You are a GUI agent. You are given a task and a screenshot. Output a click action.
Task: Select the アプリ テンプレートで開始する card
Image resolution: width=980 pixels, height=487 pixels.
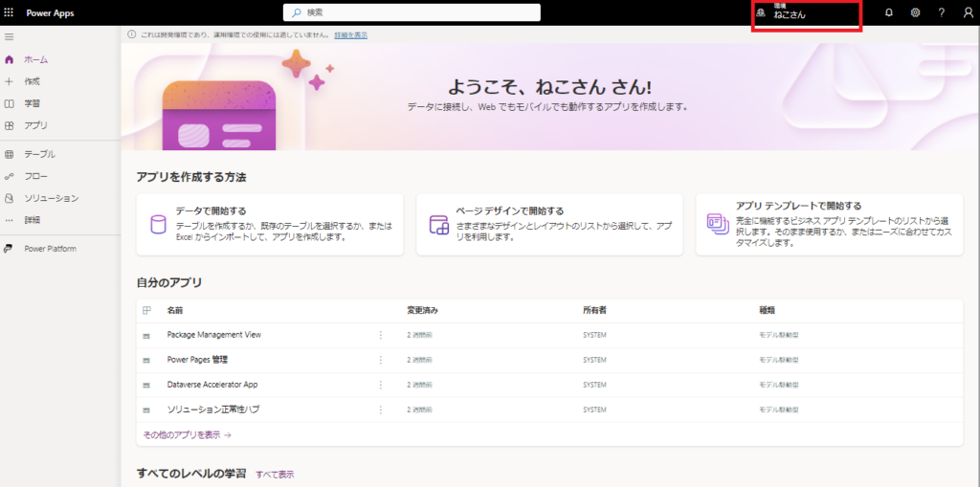pos(830,224)
